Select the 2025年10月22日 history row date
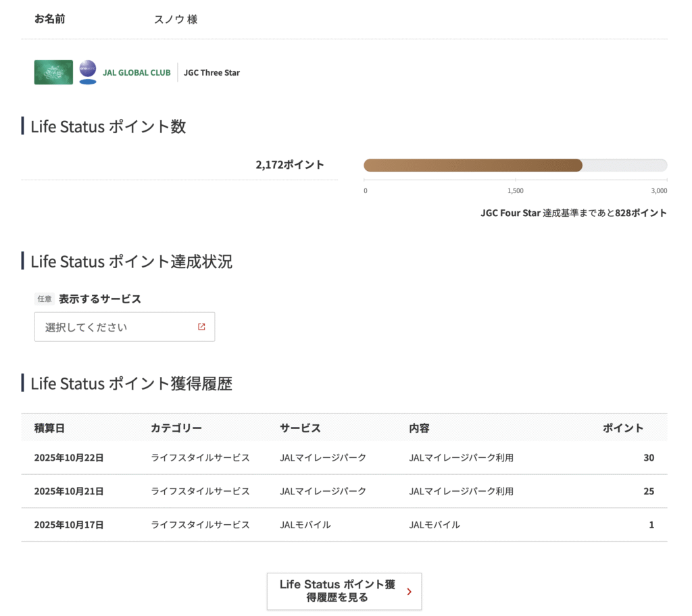 point(69,458)
